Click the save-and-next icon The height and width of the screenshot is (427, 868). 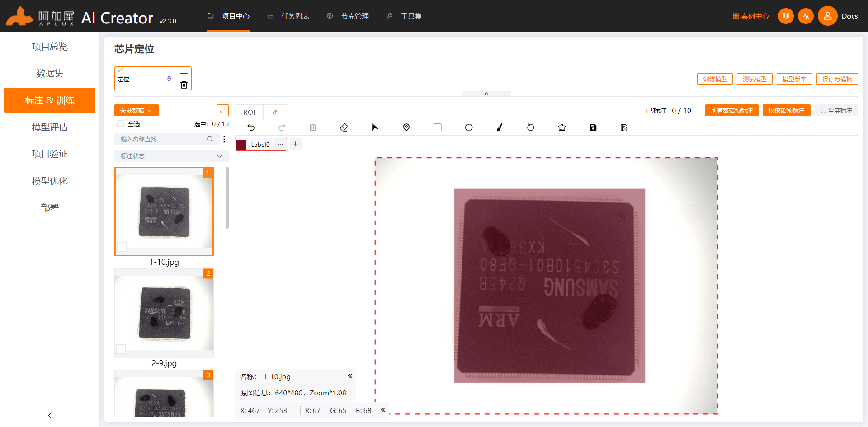tap(624, 127)
